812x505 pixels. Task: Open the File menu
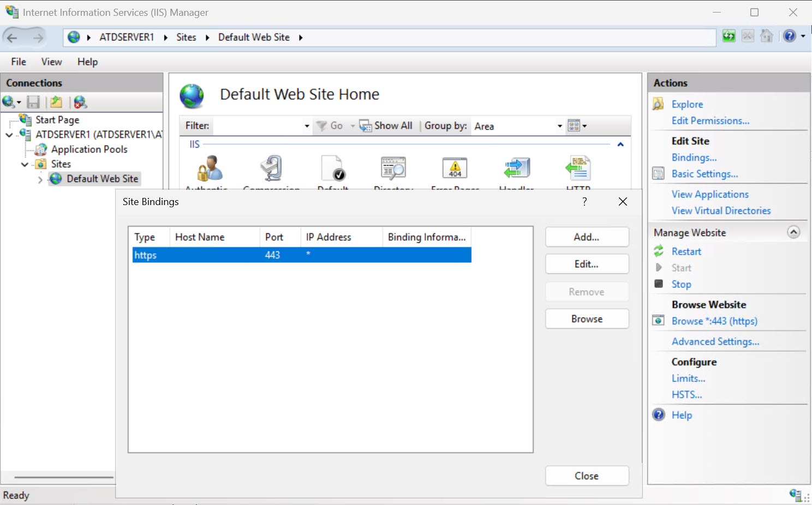(x=19, y=62)
